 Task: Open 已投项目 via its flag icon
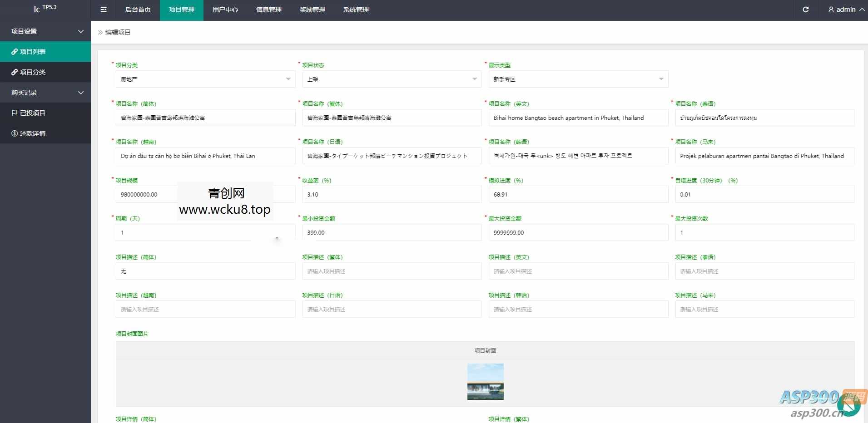(x=15, y=113)
